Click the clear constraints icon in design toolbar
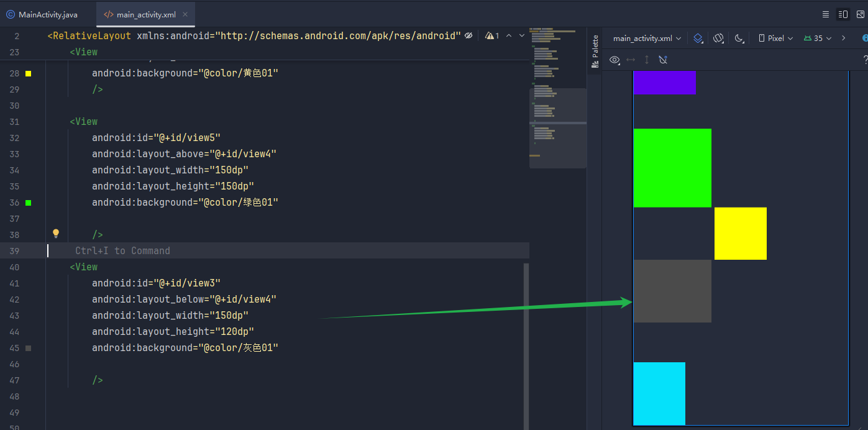 [x=663, y=60]
